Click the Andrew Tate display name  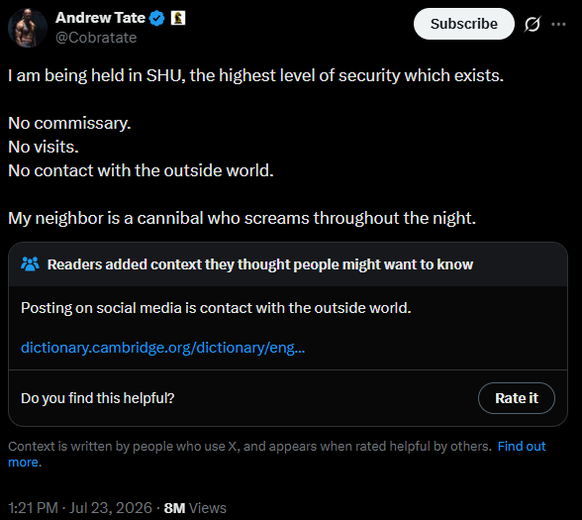click(x=100, y=18)
